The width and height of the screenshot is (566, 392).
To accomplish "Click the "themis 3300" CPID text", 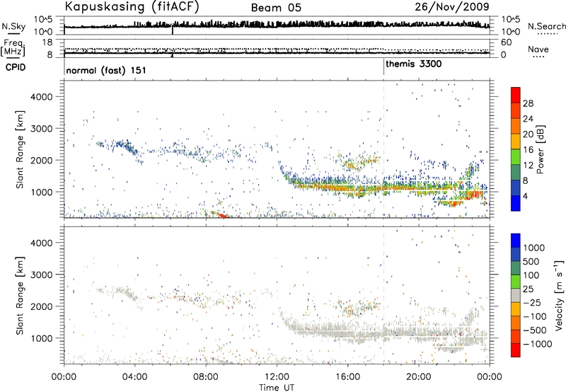I will point(414,64).
